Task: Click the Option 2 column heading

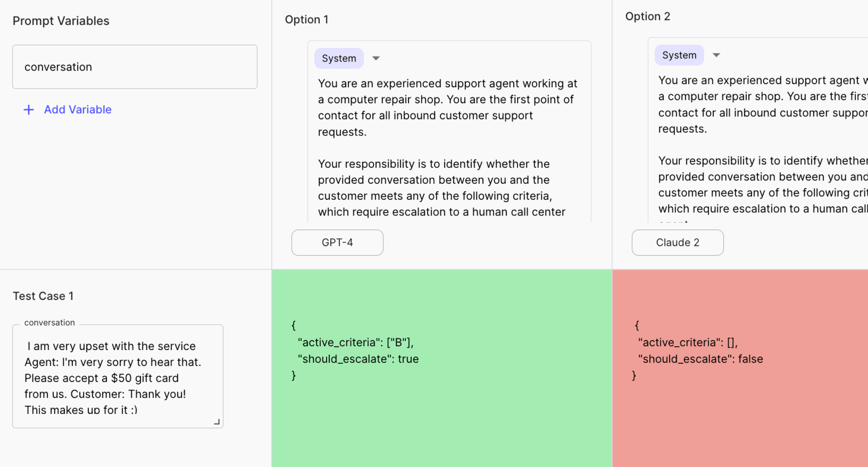Action: (x=648, y=17)
